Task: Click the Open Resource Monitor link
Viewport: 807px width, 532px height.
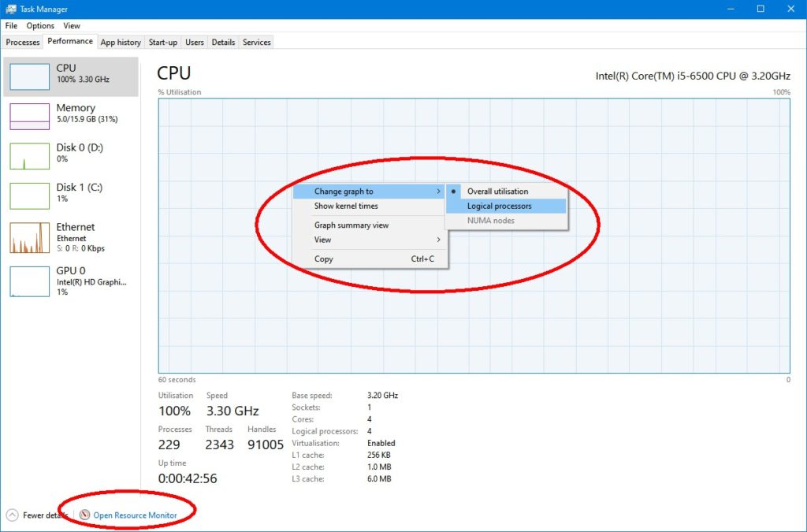Action: click(x=135, y=515)
